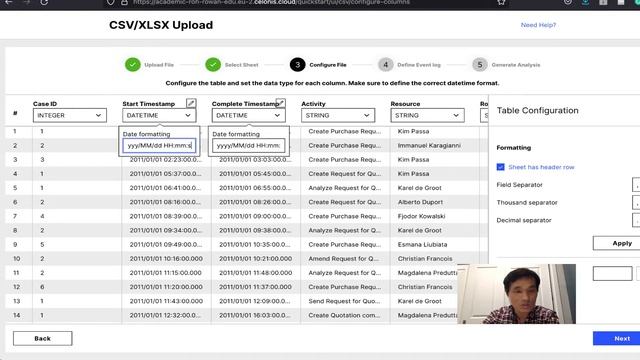Jump to Define Event log step
The height and width of the screenshot is (360, 640).
[409, 65]
